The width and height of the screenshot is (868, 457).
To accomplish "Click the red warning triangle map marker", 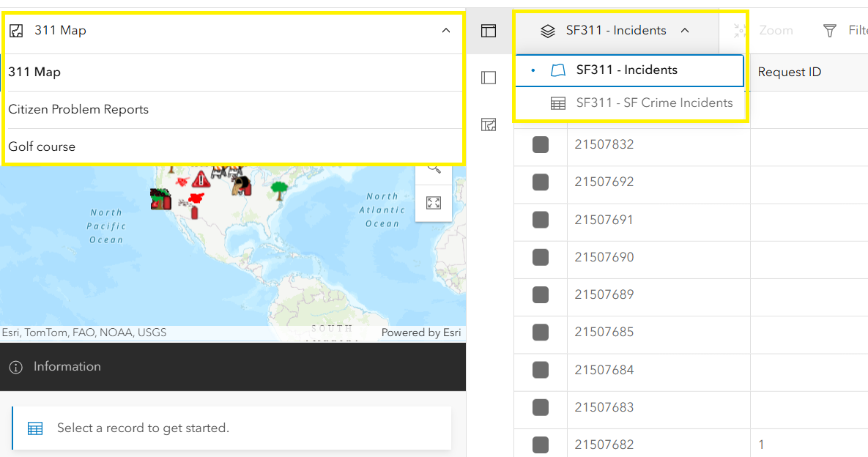I will pos(201,179).
